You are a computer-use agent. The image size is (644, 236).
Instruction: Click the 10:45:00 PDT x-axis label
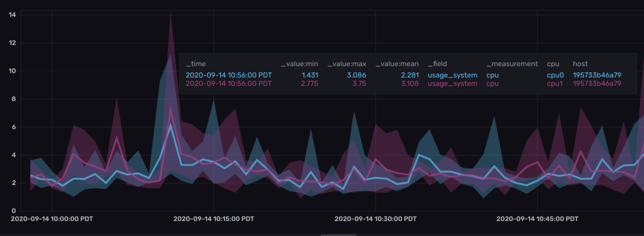pos(537,219)
